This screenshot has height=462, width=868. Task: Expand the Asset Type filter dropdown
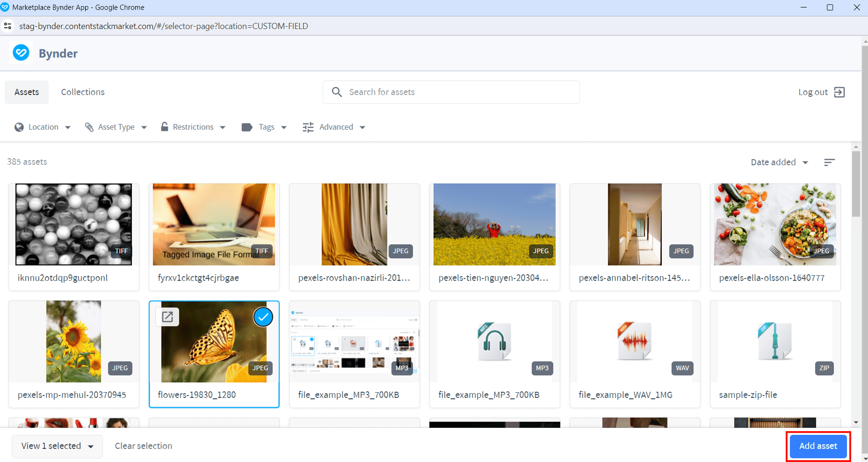pos(144,127)
